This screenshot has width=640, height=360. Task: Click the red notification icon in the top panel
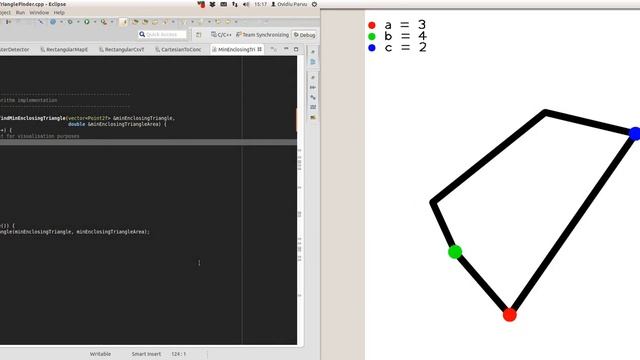tap(201, 4)
